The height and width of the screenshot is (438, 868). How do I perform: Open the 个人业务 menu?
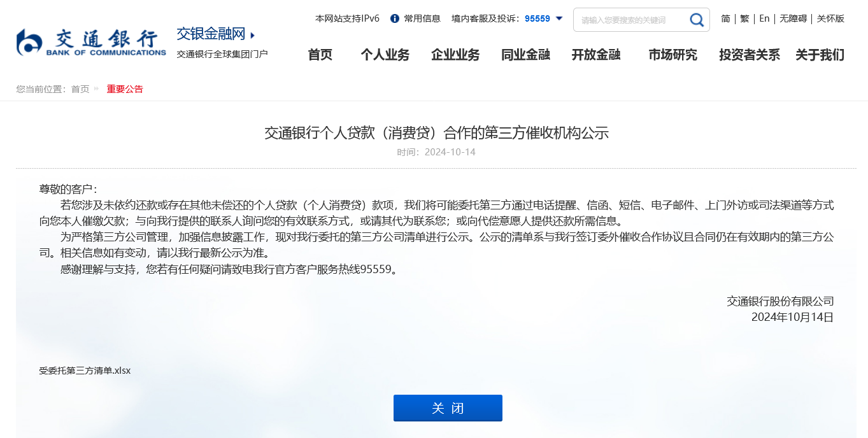pos(385,55)
